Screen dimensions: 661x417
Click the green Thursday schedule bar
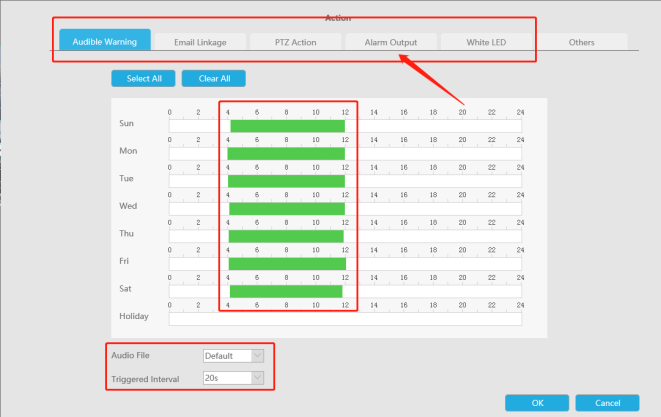(287, 236)
